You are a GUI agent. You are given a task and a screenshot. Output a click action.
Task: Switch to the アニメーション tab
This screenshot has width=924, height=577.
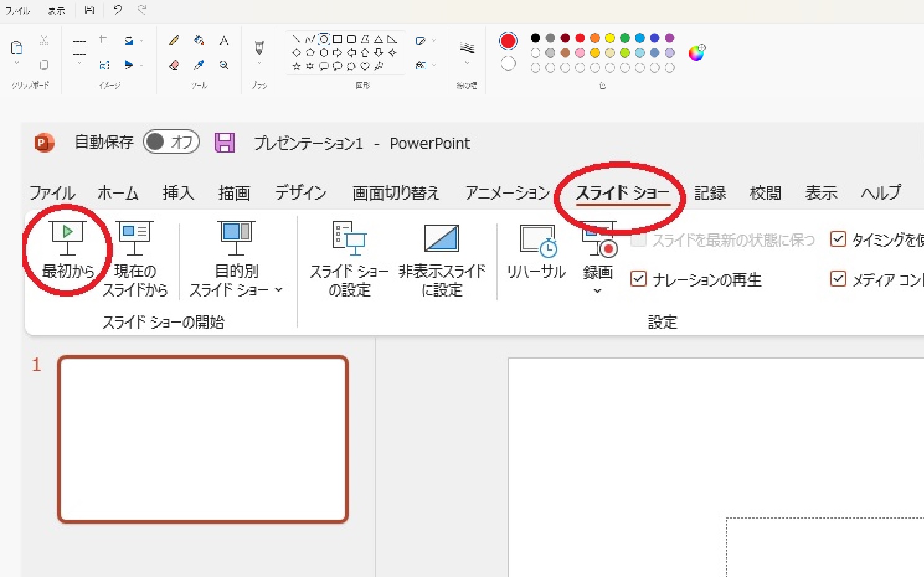(x=508, y=193)
